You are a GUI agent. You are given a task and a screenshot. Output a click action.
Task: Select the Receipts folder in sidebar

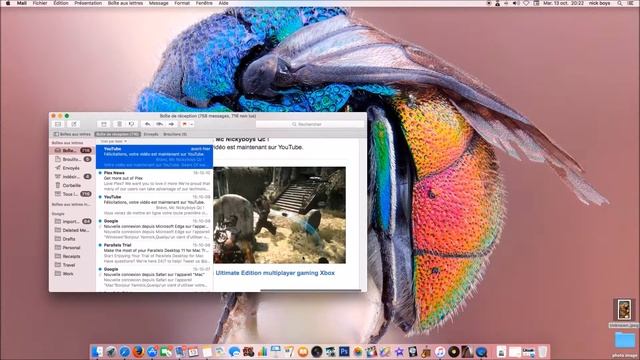tap(73, 256)
